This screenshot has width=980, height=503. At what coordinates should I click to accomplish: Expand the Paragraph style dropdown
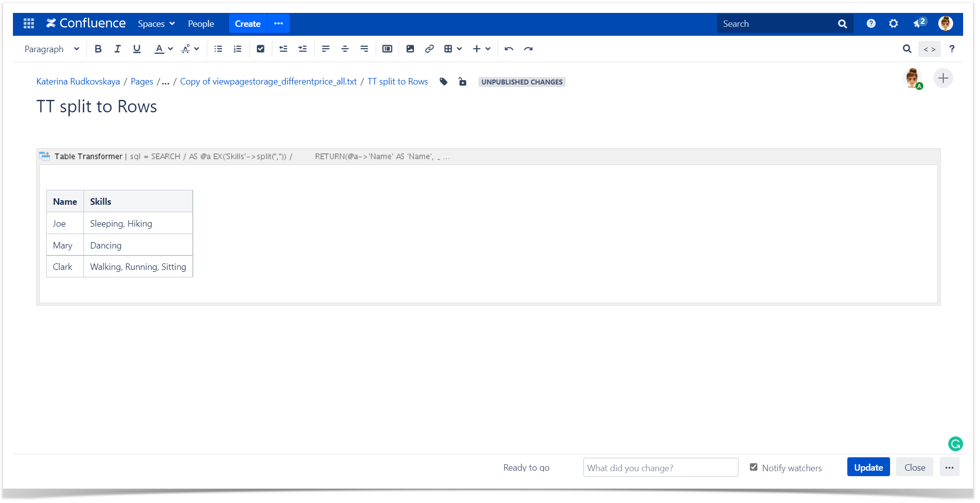(x=52, y=49)
